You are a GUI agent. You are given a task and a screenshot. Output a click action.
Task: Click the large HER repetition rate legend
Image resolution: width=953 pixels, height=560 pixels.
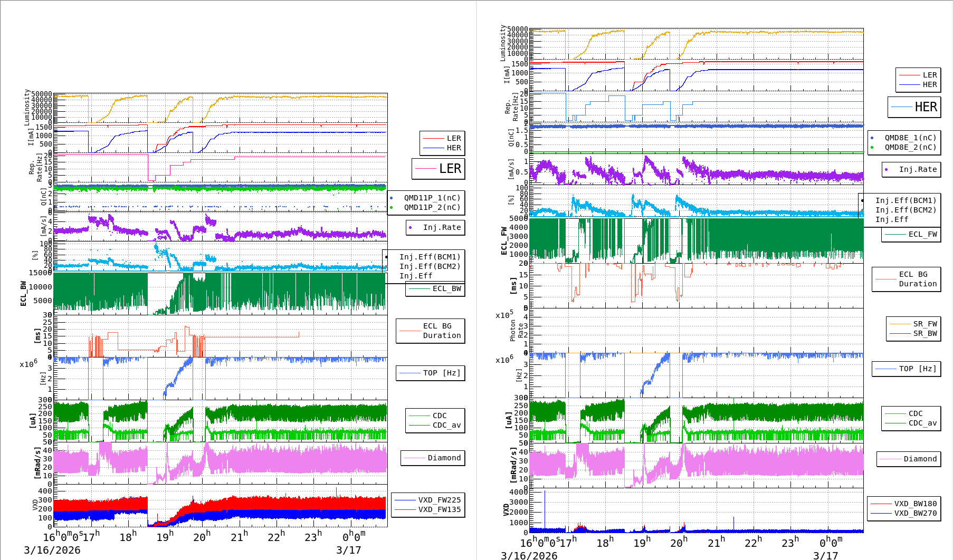pyautogui.click(x=914, y=107)
